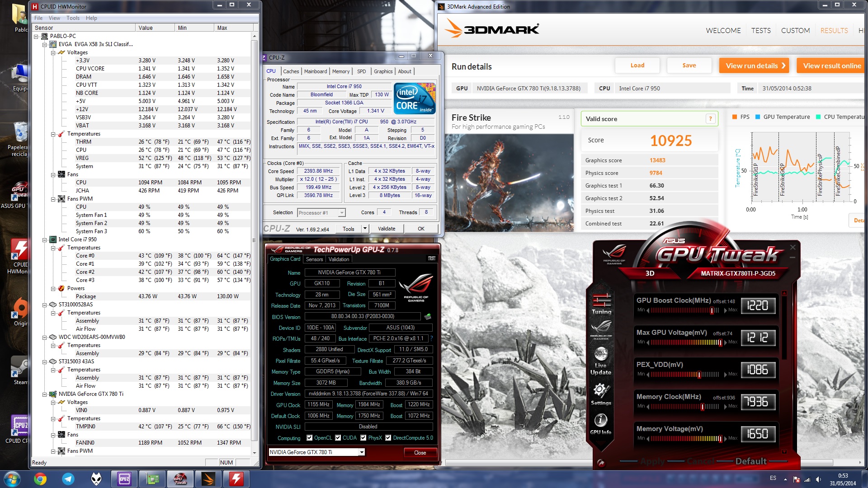Open GPU Tweak Settings gear icon

[601, 390]
